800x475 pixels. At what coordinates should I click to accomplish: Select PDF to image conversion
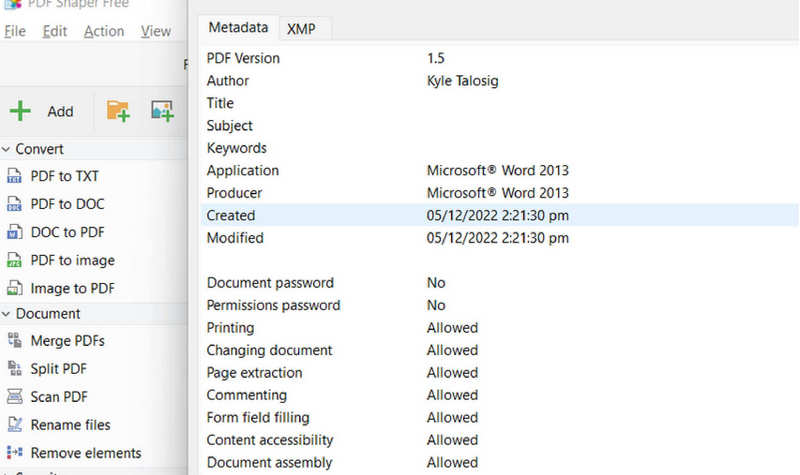point(72,260)
